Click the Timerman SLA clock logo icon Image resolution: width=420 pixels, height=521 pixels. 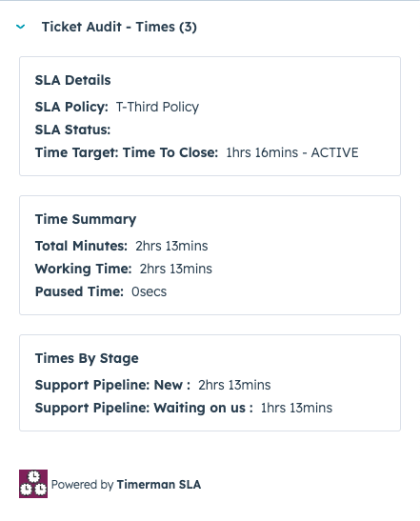[x=33, y=484]
